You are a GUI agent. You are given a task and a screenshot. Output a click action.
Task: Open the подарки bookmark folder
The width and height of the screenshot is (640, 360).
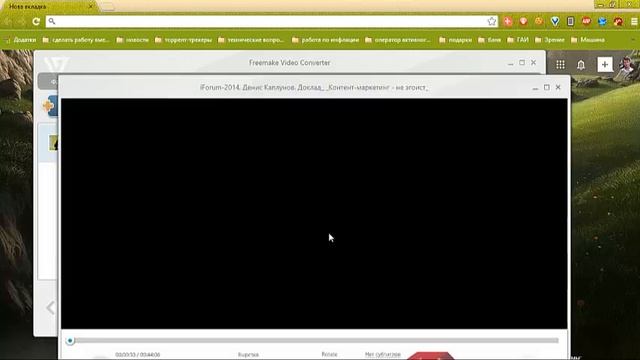[456, 40]
